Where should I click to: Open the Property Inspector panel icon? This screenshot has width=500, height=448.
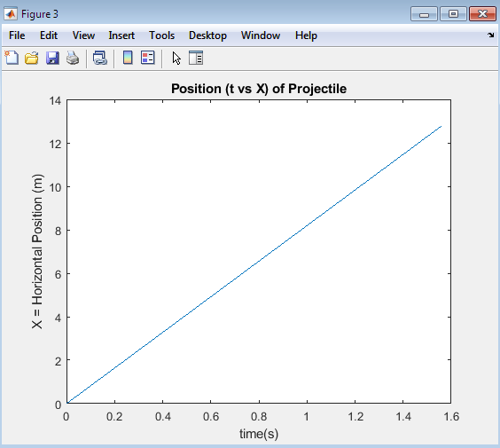click(196, 58)
